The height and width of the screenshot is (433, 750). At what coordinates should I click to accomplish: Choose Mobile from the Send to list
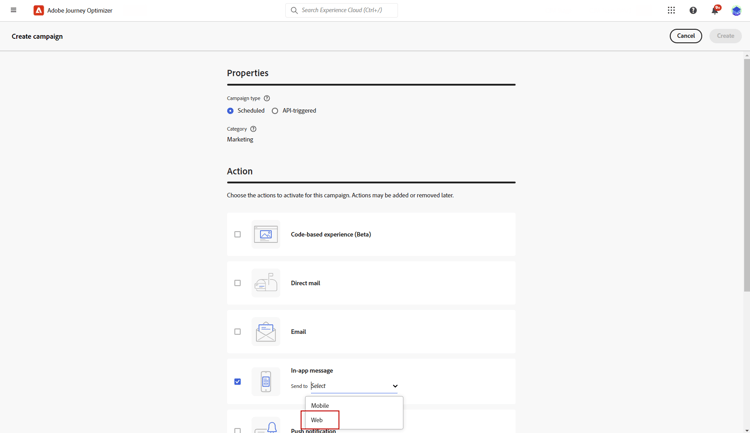coord(354,406)
